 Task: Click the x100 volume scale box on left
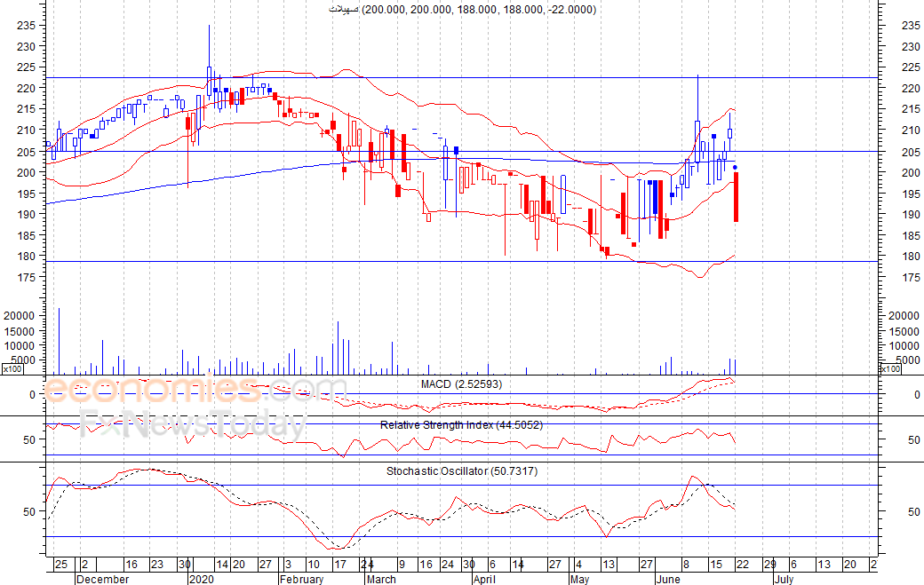[x=12, y=368]
